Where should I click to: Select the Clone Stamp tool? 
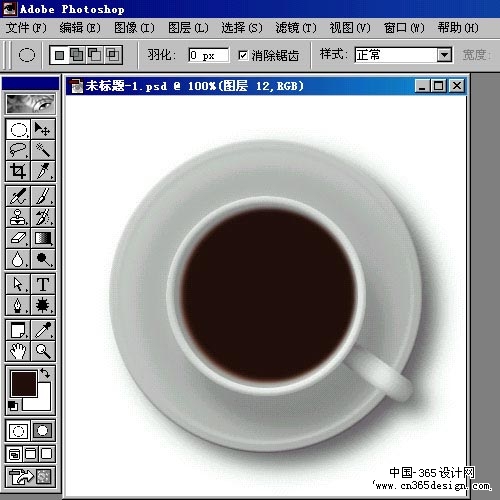[18, 217]
